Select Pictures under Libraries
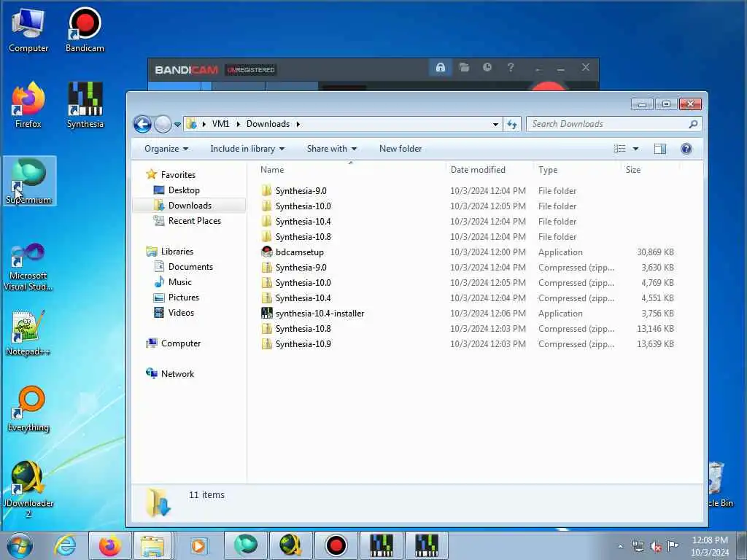Screen dimensions: 747x560 point(183,297)
